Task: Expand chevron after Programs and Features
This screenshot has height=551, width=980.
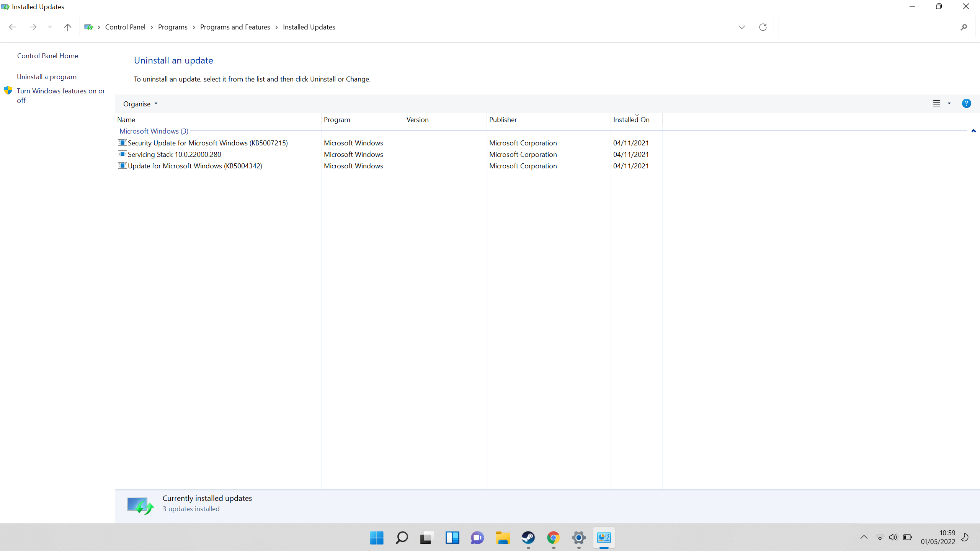Action: point(277,27)
